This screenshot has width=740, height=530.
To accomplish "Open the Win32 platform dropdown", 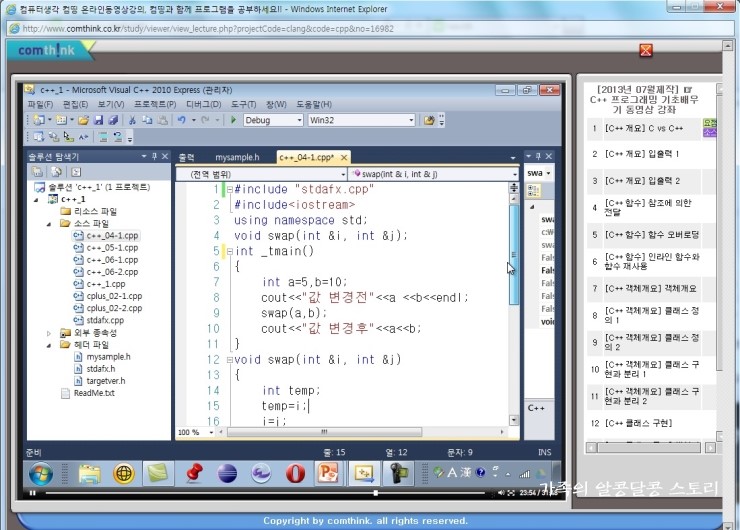I will coord(411,120).
